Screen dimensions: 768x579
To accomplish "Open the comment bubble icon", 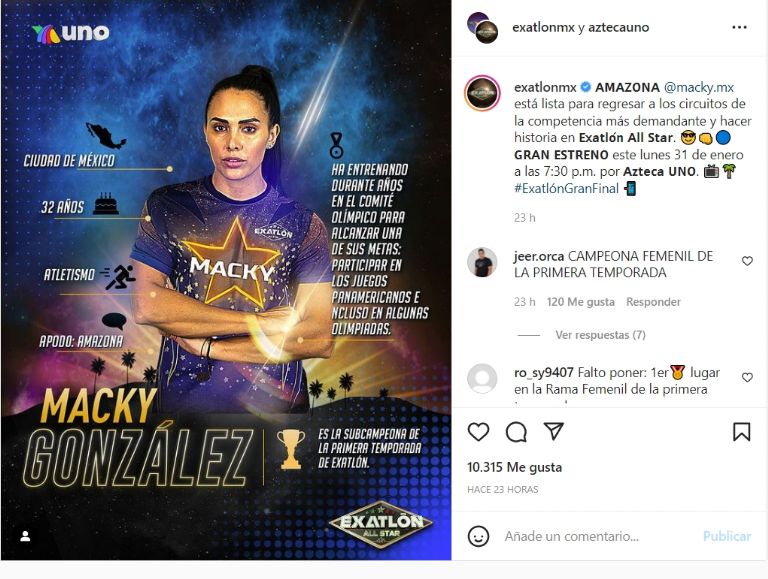I will coord(516,432).
